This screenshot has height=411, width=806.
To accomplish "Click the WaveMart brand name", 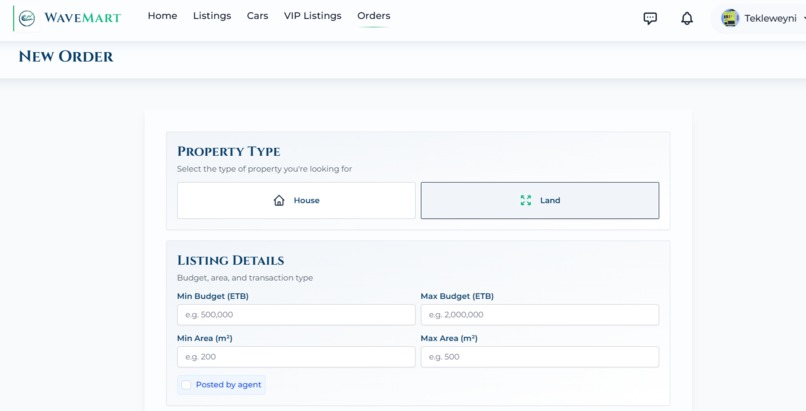I will point(82,18).
